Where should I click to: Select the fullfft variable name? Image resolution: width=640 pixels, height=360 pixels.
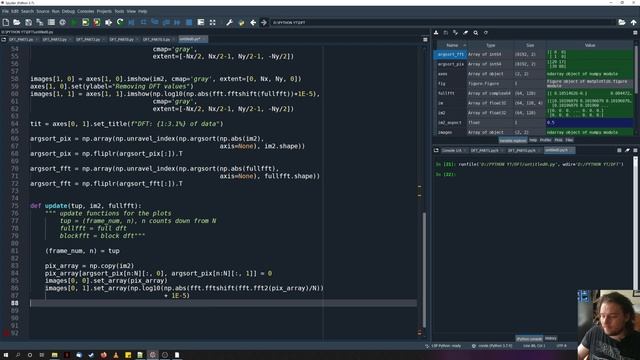[x=446, y=93]
